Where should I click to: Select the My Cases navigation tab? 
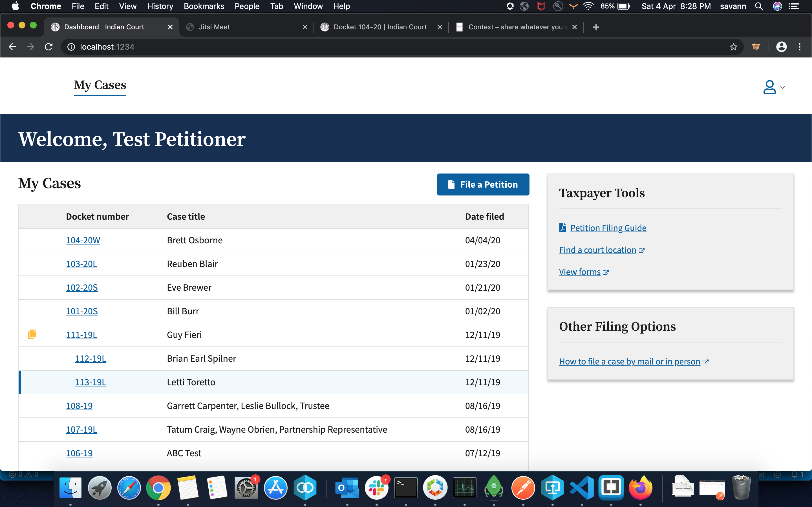tap(100, 85)
